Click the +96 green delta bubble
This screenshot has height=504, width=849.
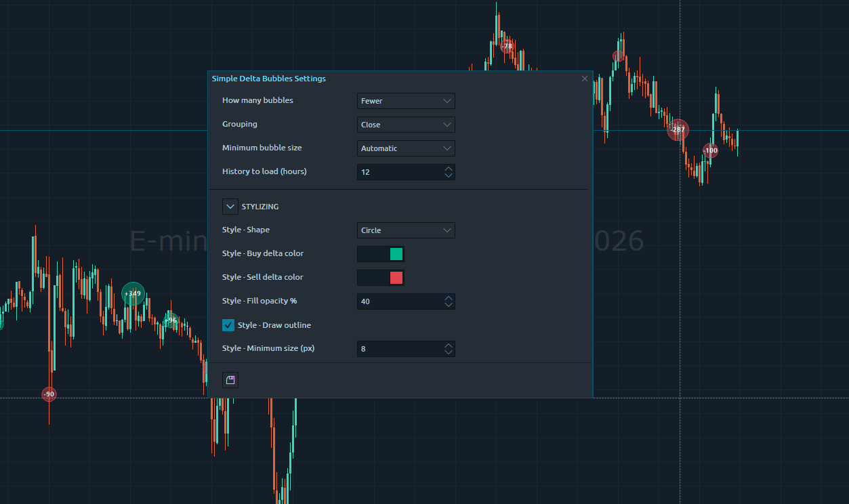170,320
